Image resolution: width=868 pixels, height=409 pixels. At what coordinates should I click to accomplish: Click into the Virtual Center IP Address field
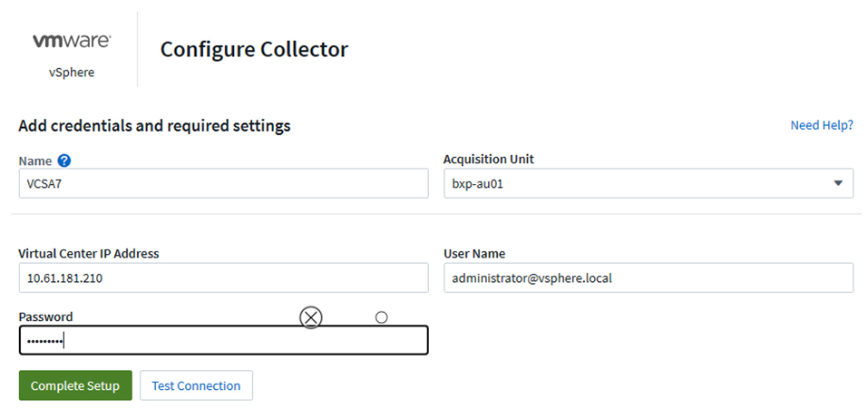click(222, 278)
